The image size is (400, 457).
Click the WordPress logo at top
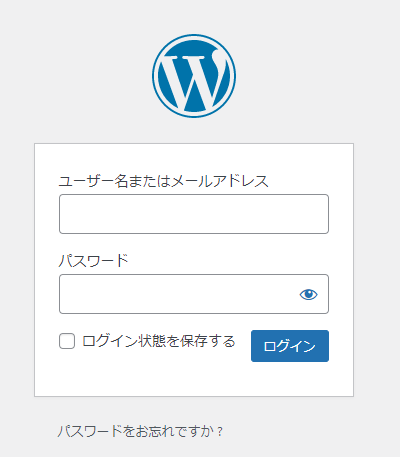[194, 76]
